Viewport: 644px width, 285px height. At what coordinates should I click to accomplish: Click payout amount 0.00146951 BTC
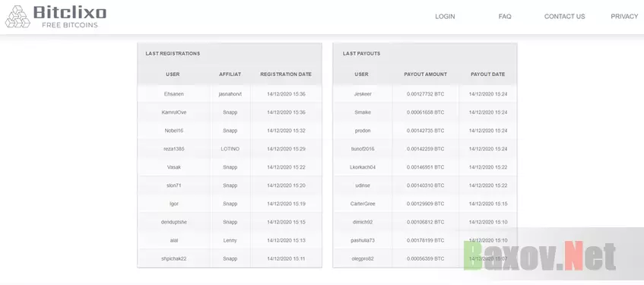[426, 167]
